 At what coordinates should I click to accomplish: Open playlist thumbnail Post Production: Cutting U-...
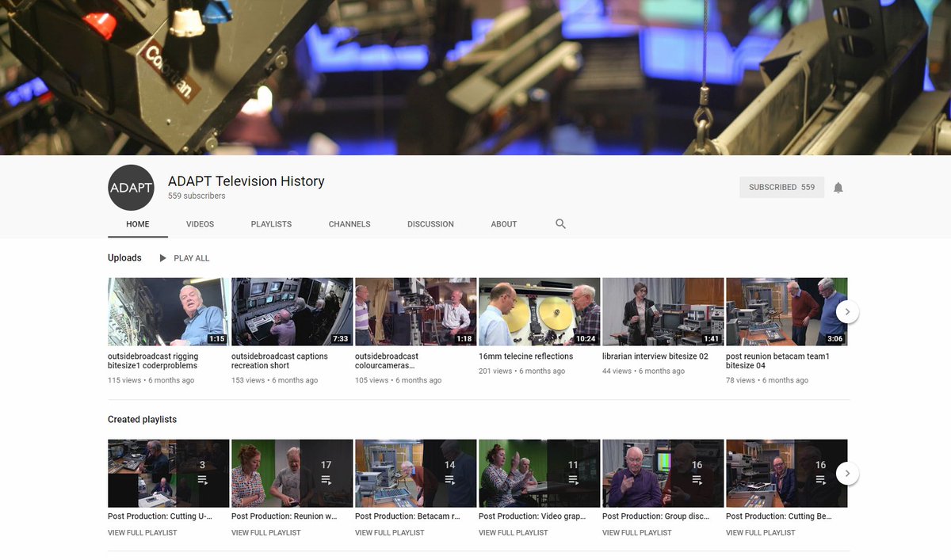(x=169, y=474)
